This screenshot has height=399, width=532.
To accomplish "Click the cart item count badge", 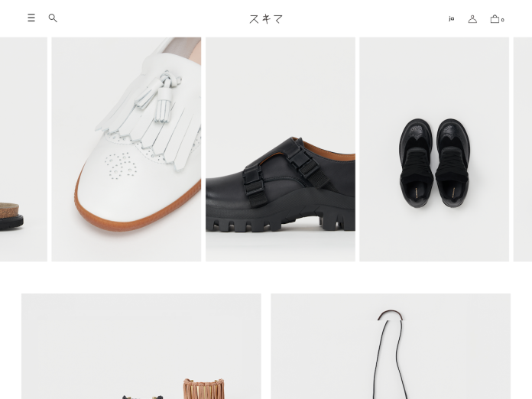I will click(x=502, y=20).
